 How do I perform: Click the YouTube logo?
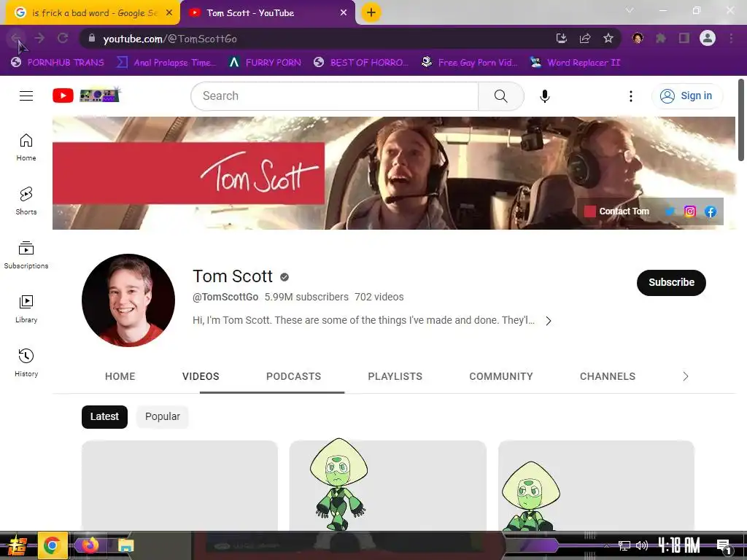pos(86,96)
